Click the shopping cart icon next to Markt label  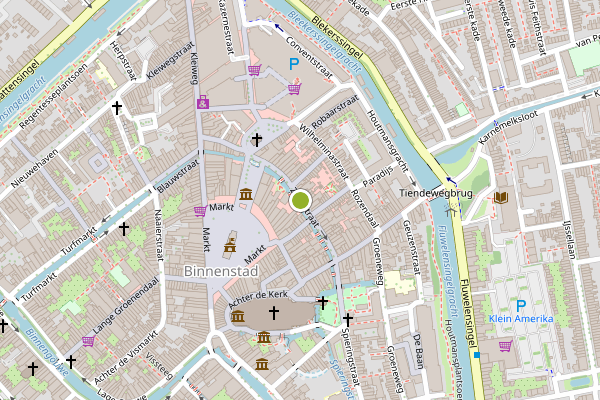click(x=201, y=211)
